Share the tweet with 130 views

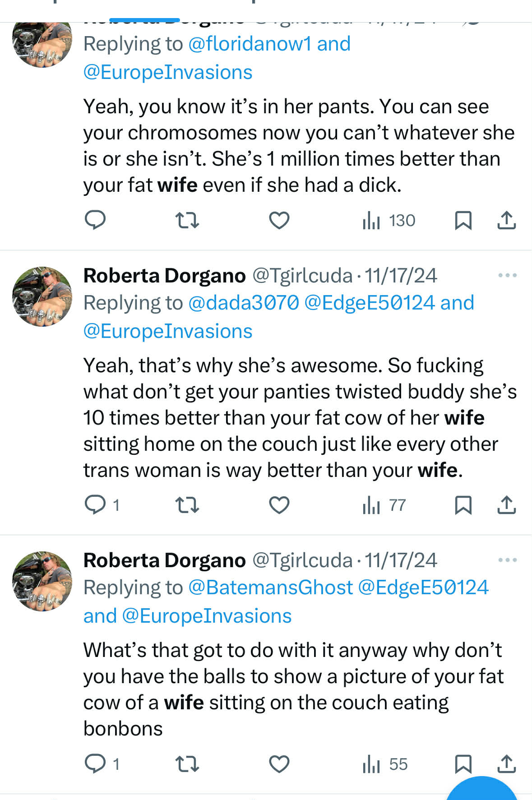506,221
